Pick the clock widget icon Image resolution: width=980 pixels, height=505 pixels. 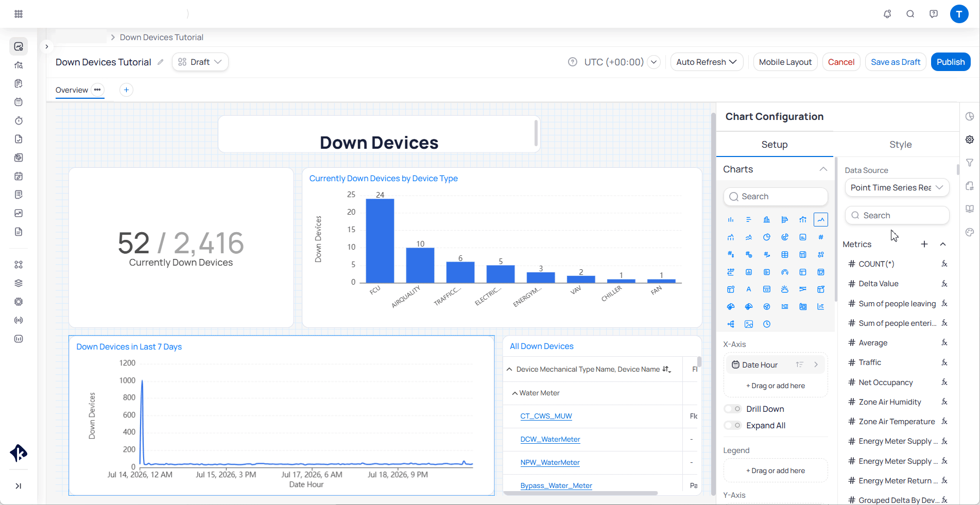(766, 324)
